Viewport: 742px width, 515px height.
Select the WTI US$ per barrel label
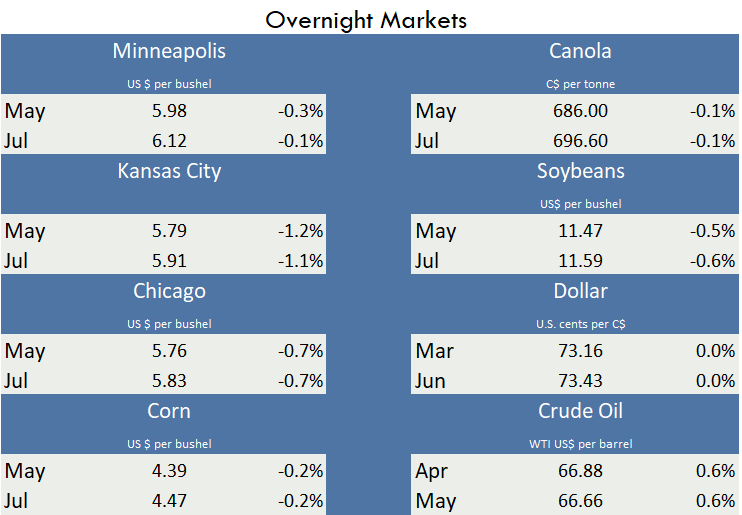pyautogui.click(x=580, y=444)
